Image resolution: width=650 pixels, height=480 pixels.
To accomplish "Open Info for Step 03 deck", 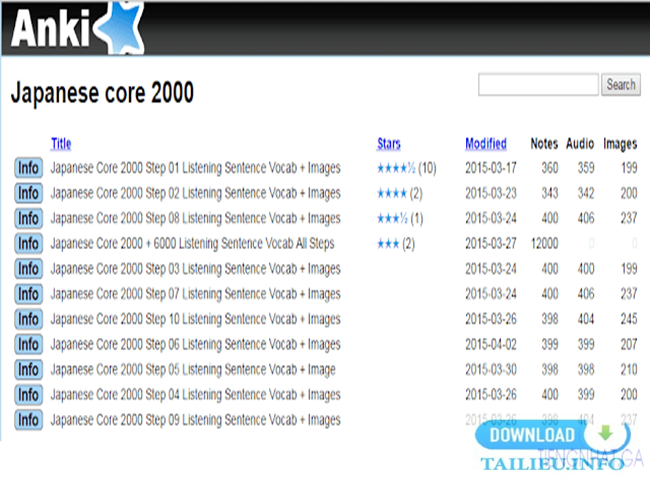I will 28,269.
